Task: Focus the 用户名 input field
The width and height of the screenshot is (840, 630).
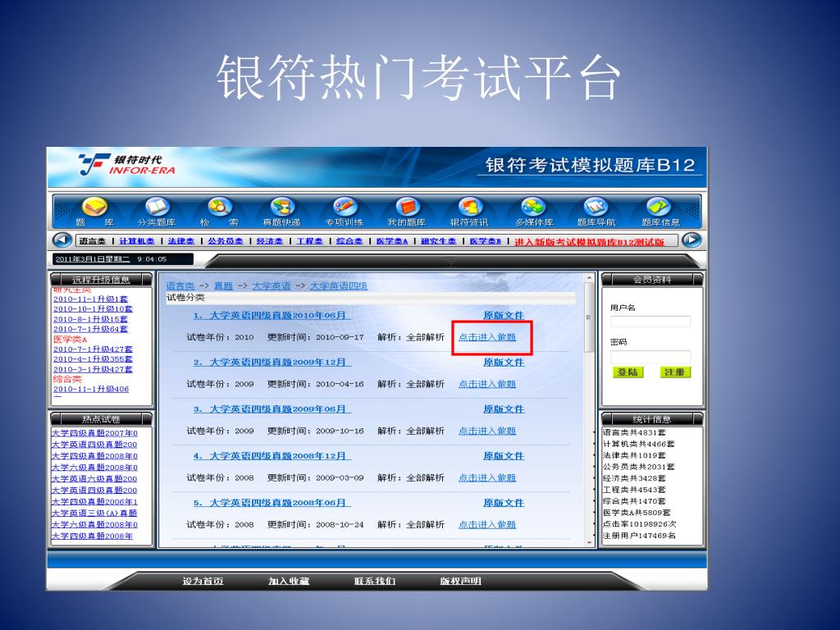Action: [x=651, y=322]
